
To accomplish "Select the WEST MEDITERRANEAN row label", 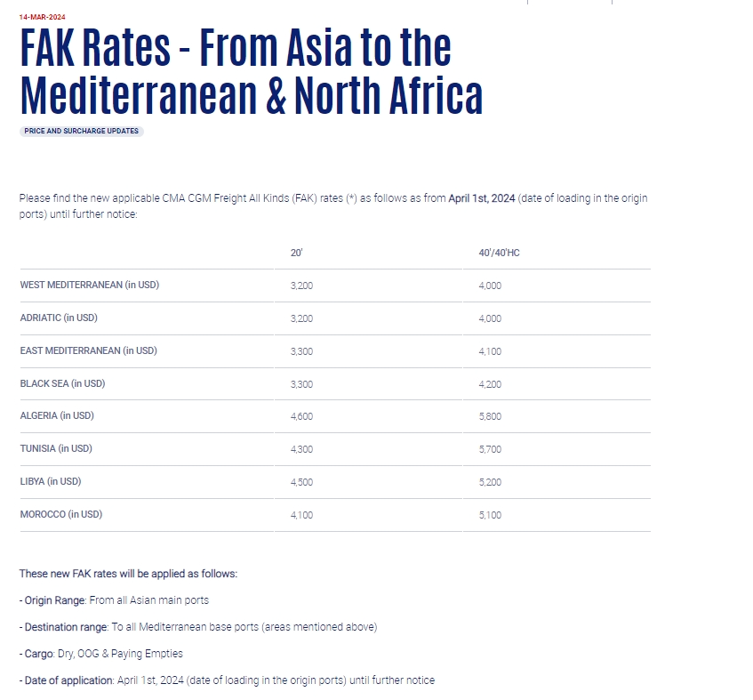I will 90,285.
